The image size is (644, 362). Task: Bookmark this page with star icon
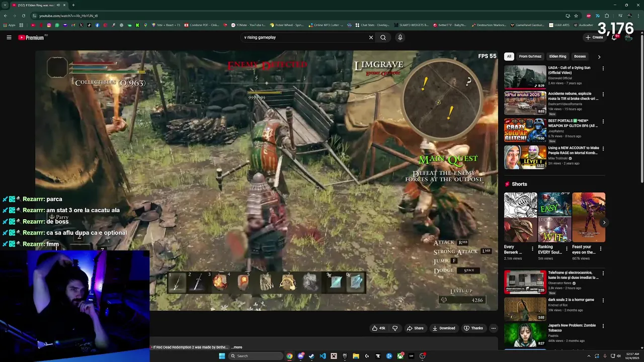(x=576, y=16)
